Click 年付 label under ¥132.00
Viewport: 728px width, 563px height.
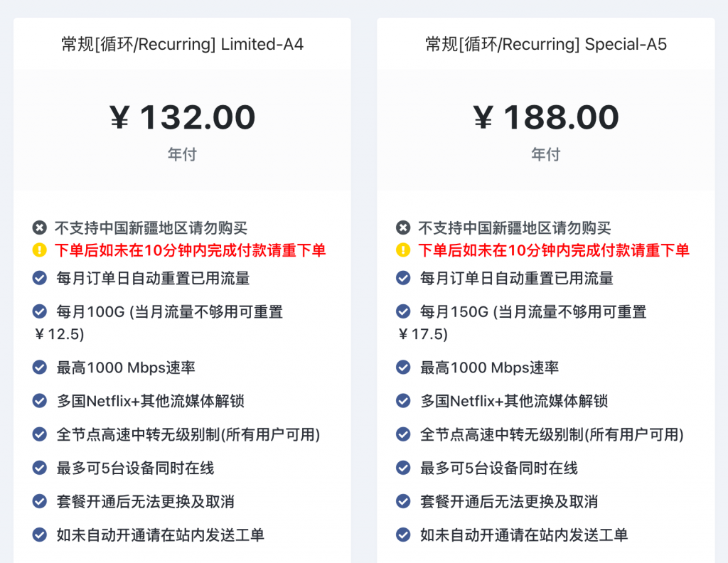click(183, 154)
